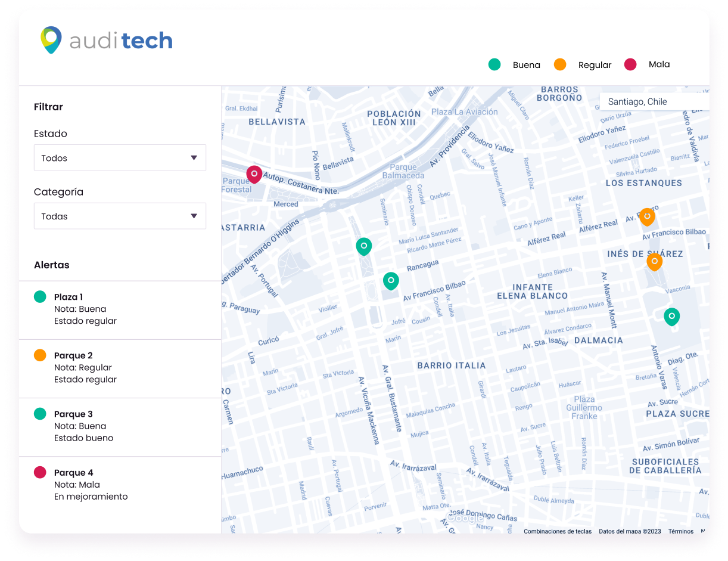The height and width of the screenshot is (561, 728).
Task: Click the Filtrar heading
Action: (48, 107)
